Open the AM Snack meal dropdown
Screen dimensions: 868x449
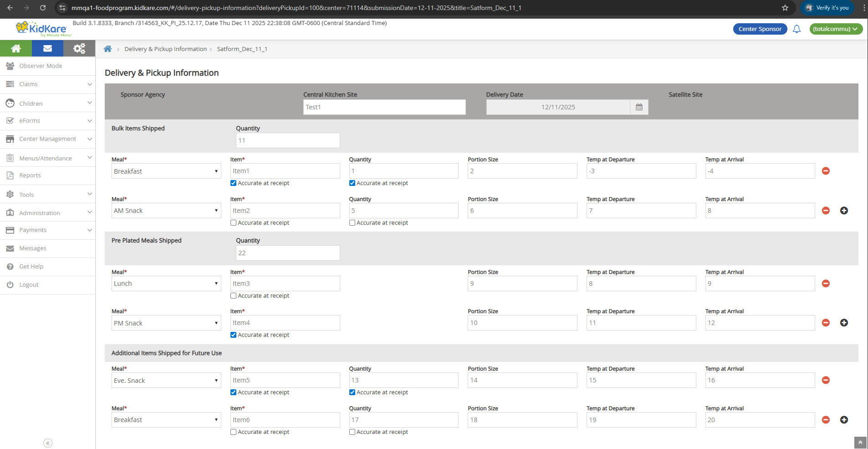point(166,211)
